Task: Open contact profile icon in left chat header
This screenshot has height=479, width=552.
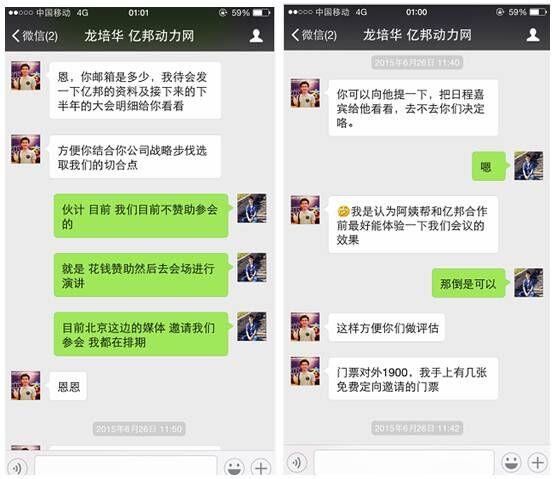Action: 256,36
